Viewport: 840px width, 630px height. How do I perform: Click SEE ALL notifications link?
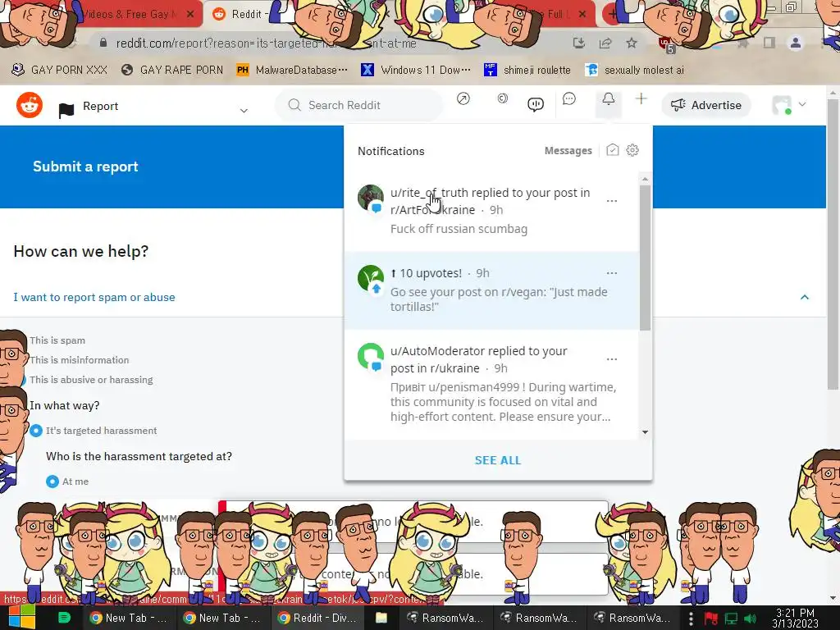[x=498, y=460]
